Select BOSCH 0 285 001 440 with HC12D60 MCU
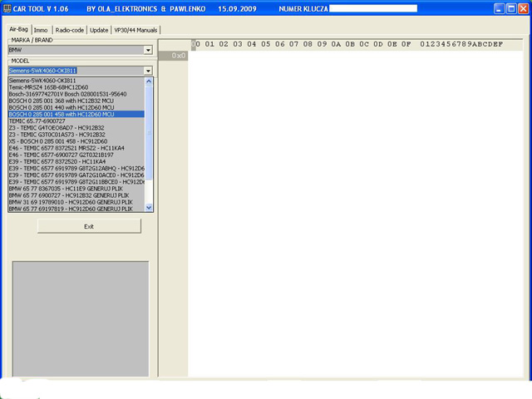 pyautogui.click(x=76, y=108)
